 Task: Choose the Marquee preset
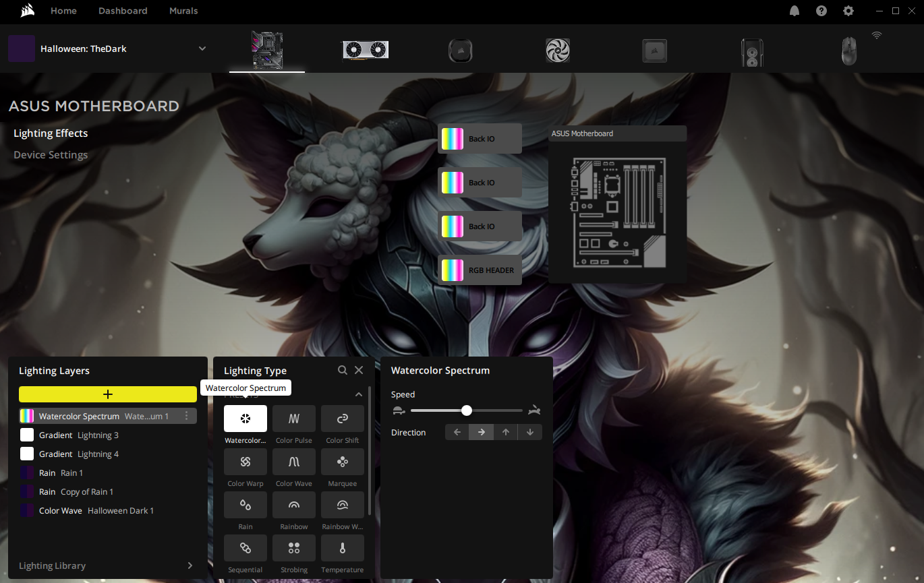pos(343,462)
